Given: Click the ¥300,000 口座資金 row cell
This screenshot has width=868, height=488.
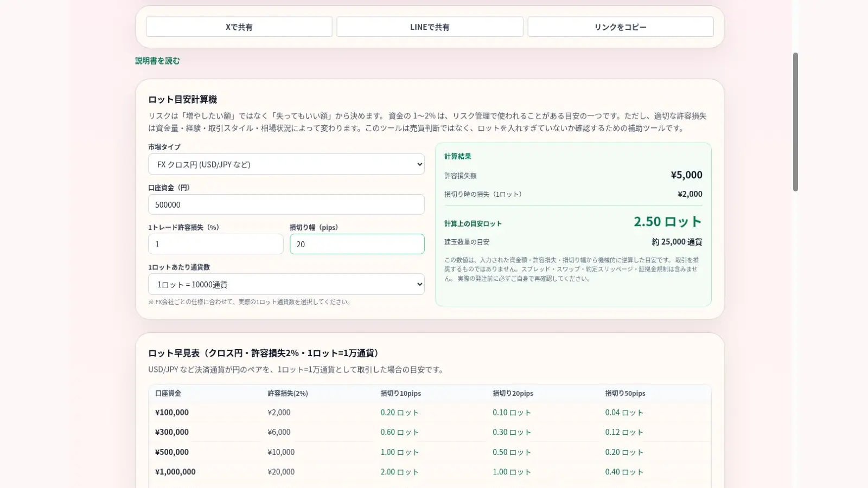Looking at the screenshot, I should [x=172, y=432].
